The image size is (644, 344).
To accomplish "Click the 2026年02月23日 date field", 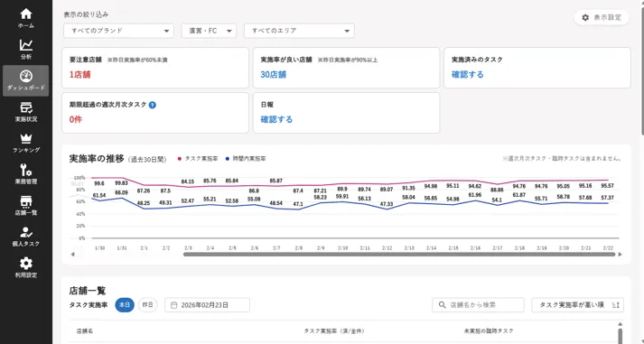I will click(x=207, y=305).
